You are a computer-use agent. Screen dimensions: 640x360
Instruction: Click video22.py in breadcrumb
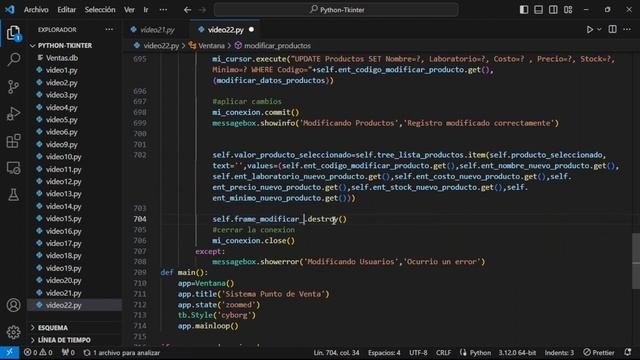(x=161, y=46)
